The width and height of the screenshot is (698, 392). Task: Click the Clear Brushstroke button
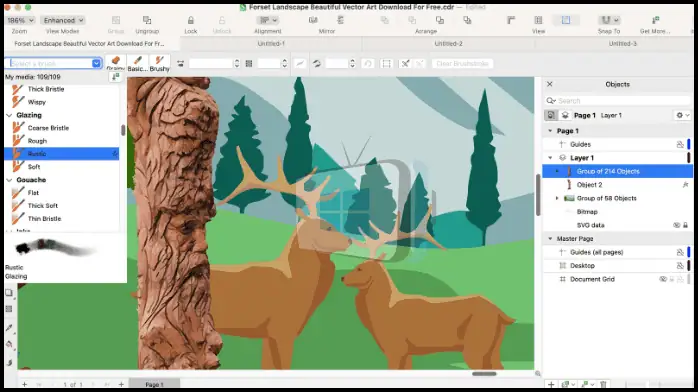(462, 64)
